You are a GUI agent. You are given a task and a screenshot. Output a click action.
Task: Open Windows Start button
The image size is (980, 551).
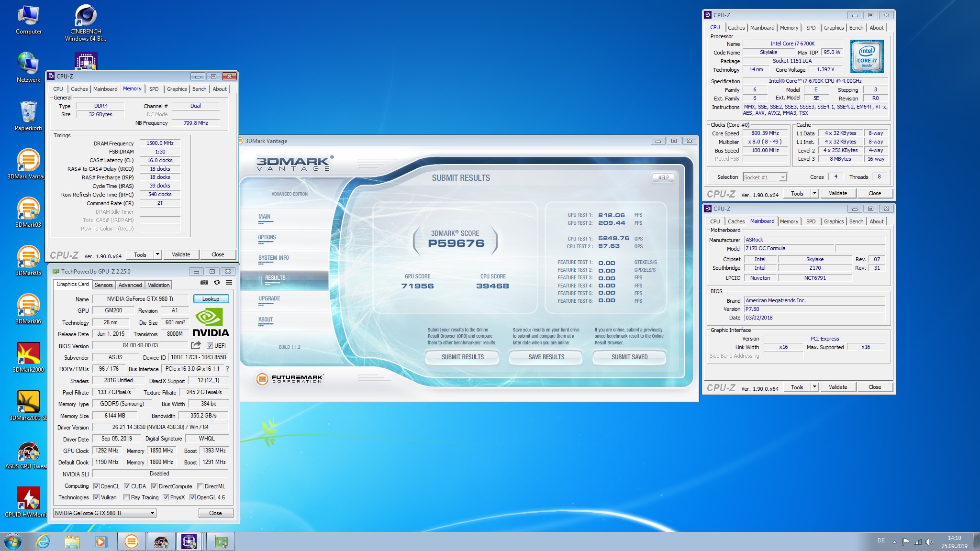13,542
